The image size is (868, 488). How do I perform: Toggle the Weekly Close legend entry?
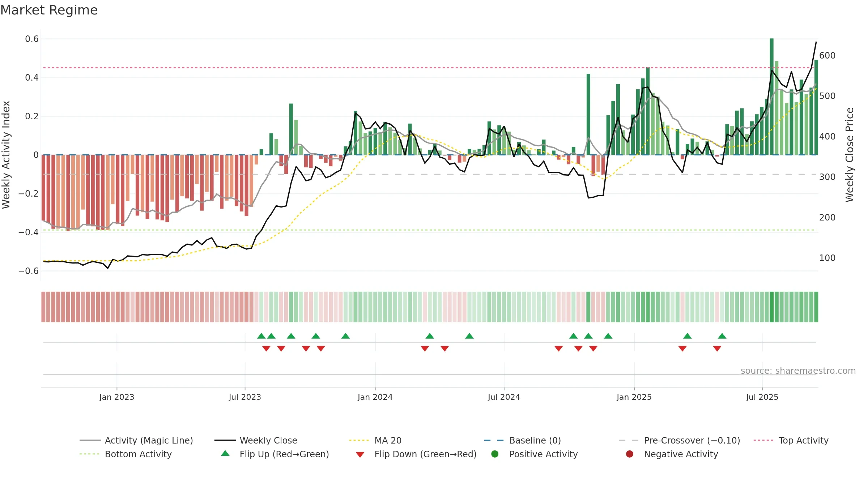256,440
